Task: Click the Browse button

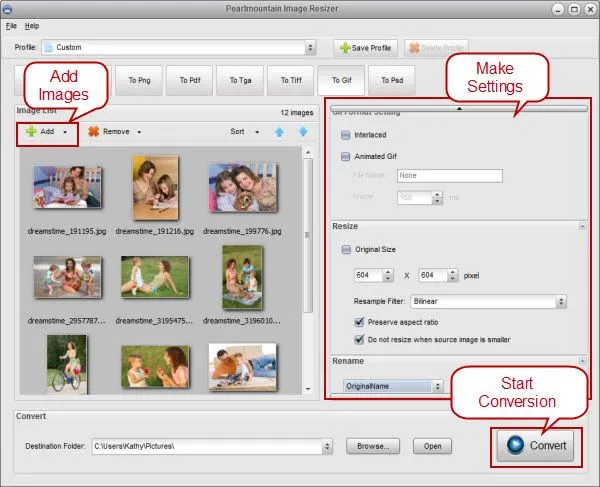Action: 373,446
